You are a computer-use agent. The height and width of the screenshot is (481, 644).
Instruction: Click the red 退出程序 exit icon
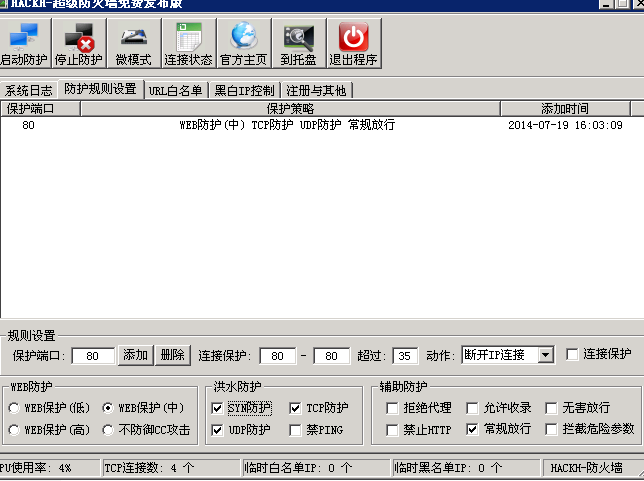click(354, 43)
